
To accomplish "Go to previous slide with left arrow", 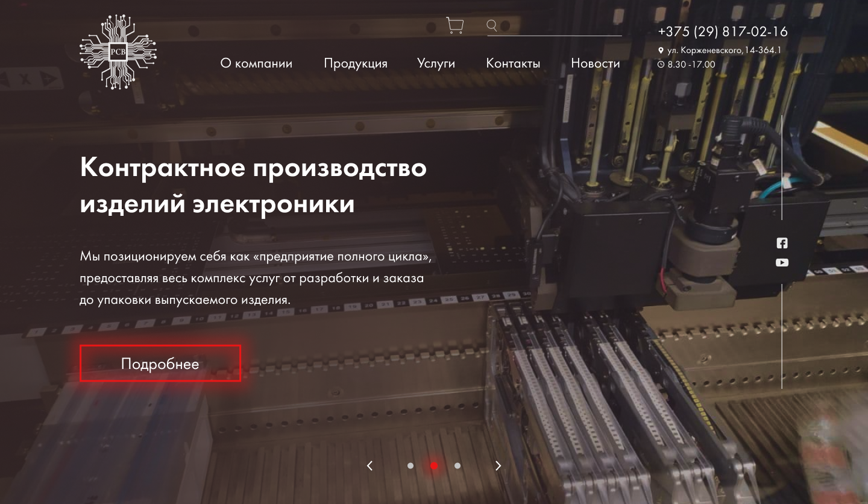I will click(x=370, y=465).
